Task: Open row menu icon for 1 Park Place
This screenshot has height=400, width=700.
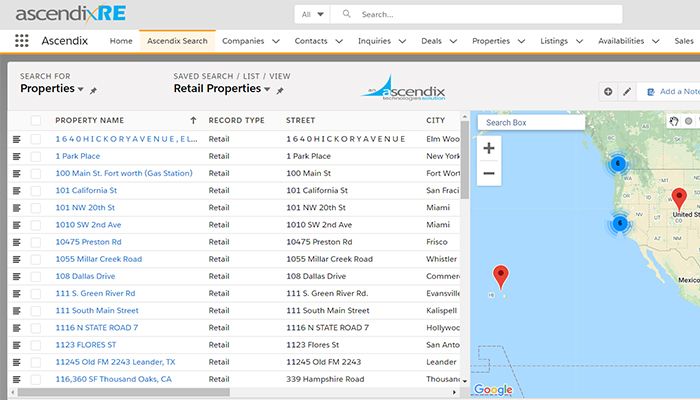Action: (17, 156)
